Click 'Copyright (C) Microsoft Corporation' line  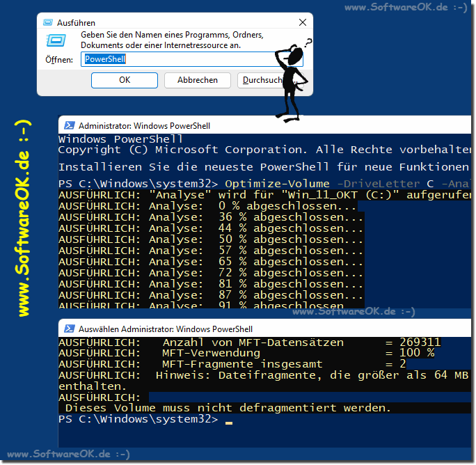click(x=264, y=150)
